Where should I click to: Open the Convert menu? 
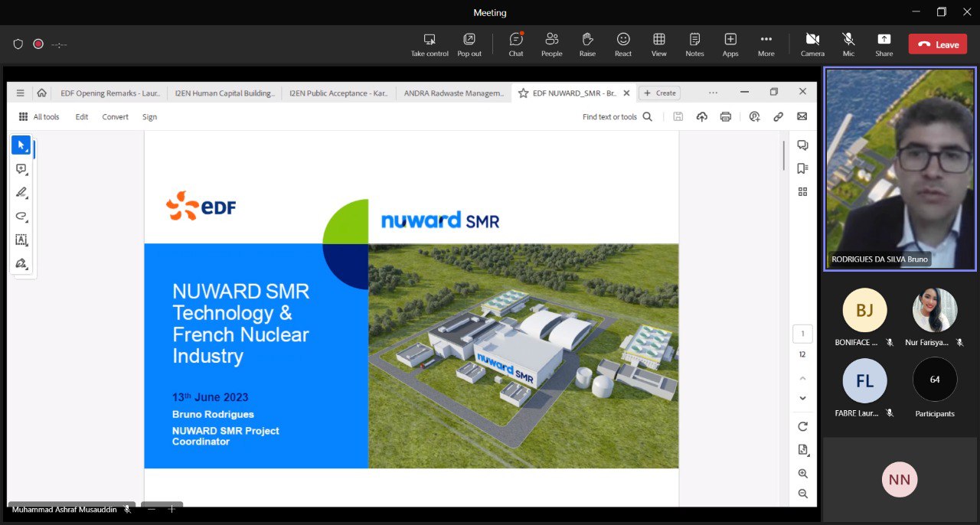(x=115, y=117)
